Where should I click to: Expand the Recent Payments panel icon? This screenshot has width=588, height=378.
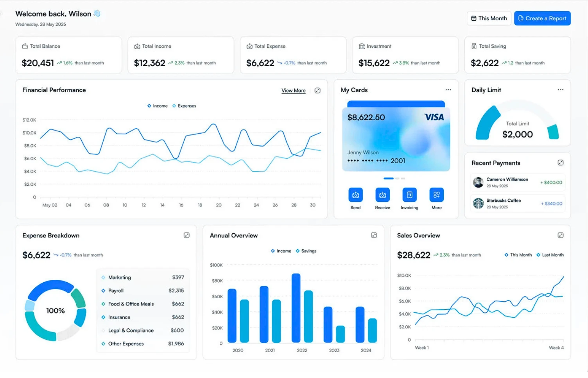click(561, 162)
